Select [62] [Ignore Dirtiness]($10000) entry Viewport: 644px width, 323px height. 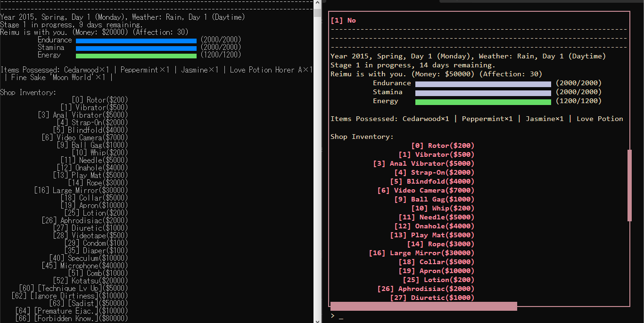[x=70, y=296]
